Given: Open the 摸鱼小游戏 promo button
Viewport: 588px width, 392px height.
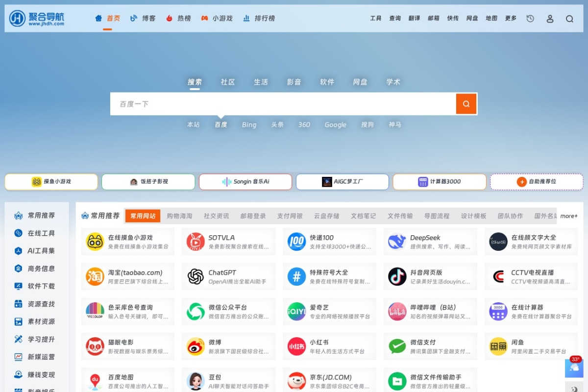Looking at the screenshot, I should click(x=51, y=182).
